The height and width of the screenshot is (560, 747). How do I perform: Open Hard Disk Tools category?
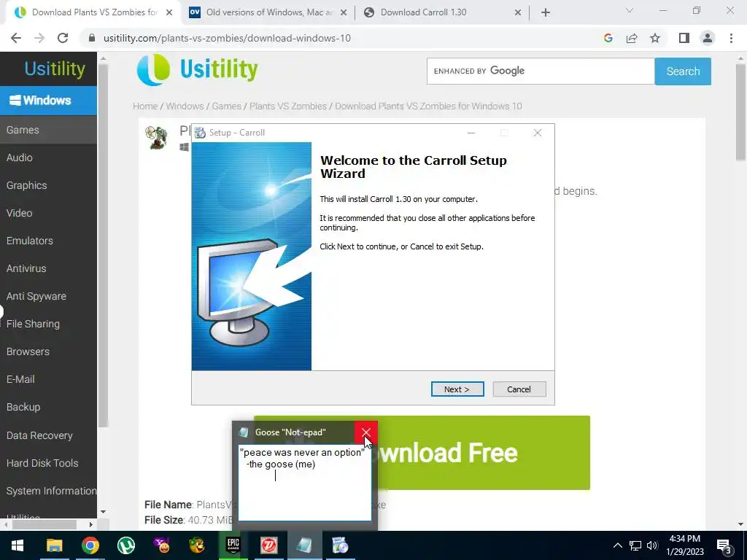[48, 463]
